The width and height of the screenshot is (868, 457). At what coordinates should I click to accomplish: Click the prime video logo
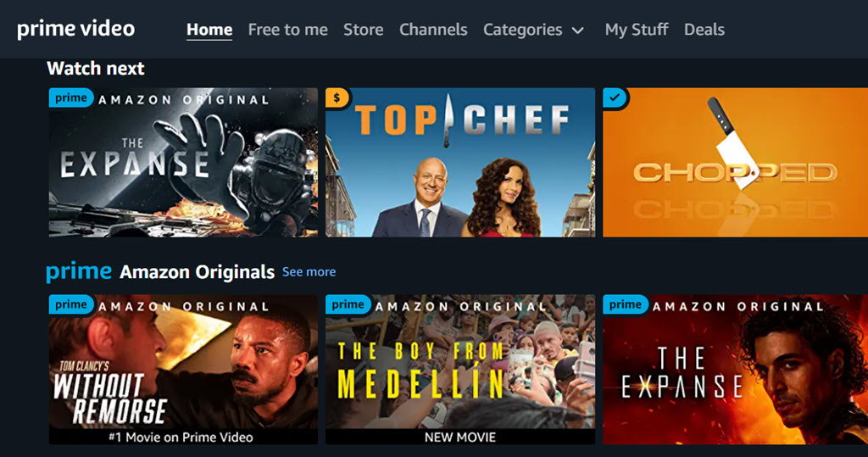point(75,30)
